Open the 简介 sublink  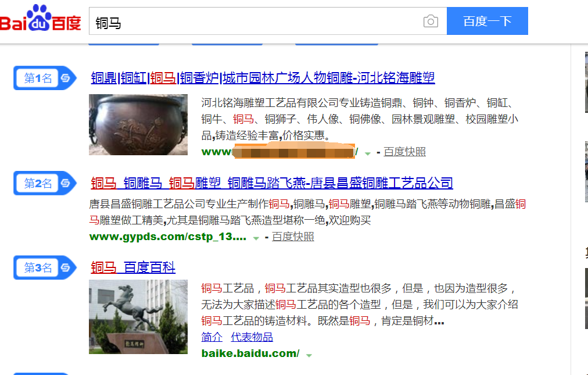pos(212,337)
